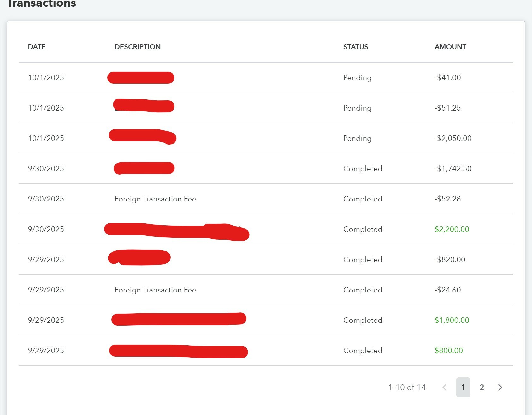This screenshot has height=415, width=532.
Task: Go to next page using right chevron
Action: [x=500, y=387]
